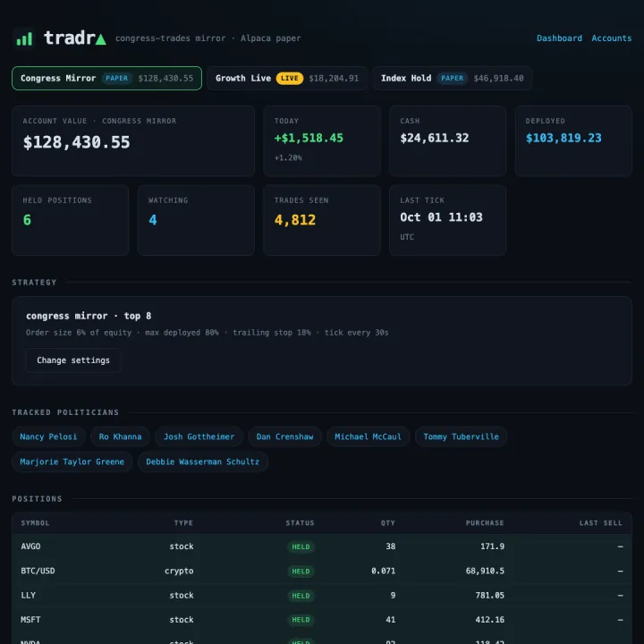Click the congress mirror · top 8 heading
The width and height of the screenshot is (644, 644).
[x=89, y=316]
